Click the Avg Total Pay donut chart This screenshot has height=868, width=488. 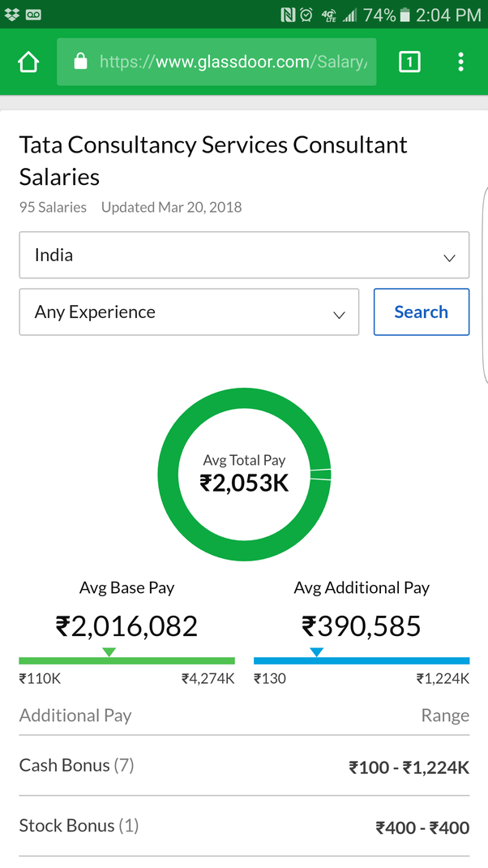pyautogui.click(x=244, y=475)
